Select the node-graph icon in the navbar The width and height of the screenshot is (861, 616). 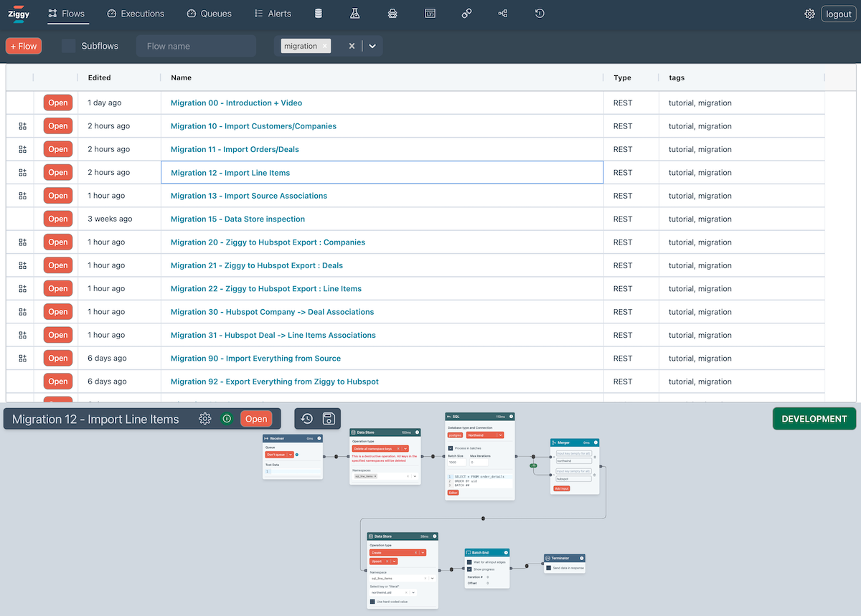click(x=502, y=13)
